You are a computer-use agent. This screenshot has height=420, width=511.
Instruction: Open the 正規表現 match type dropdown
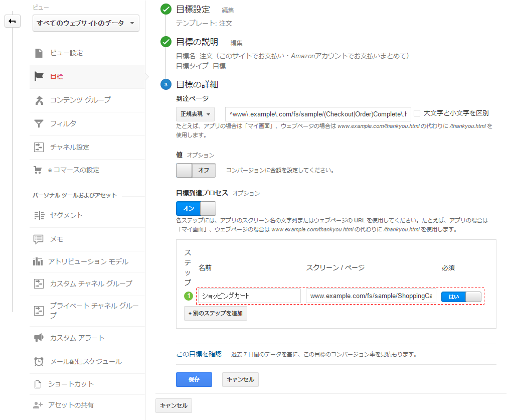click(x=195, y=114)
